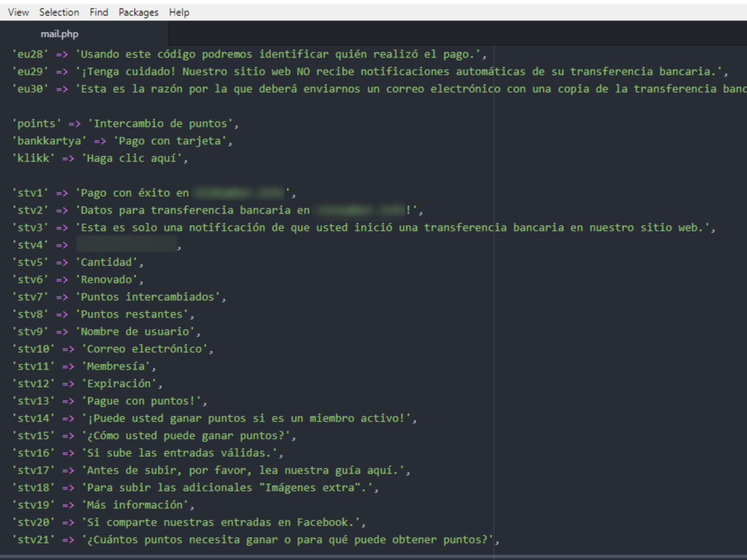Click the 'Membresía' value
747x560 pixels.
tap(116, 366)
